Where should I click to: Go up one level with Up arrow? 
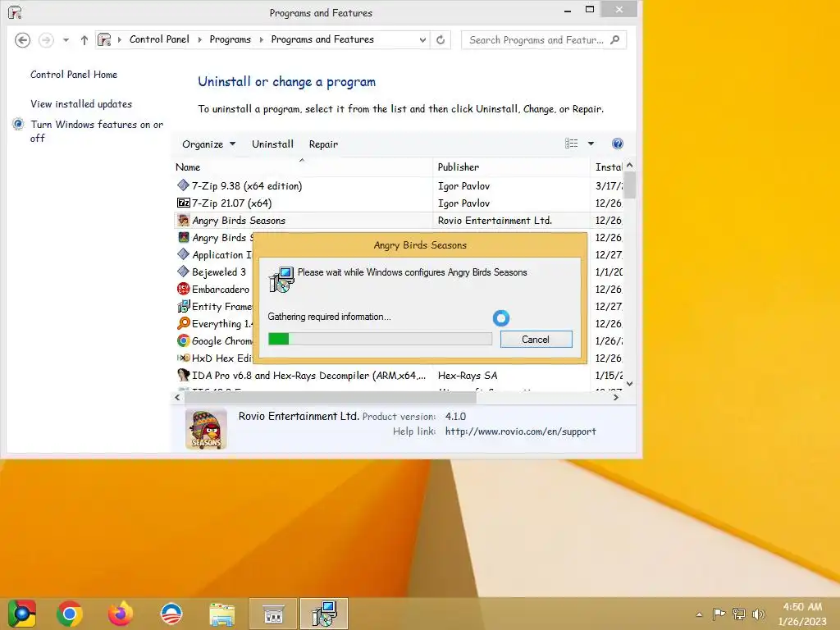[84, 40]
